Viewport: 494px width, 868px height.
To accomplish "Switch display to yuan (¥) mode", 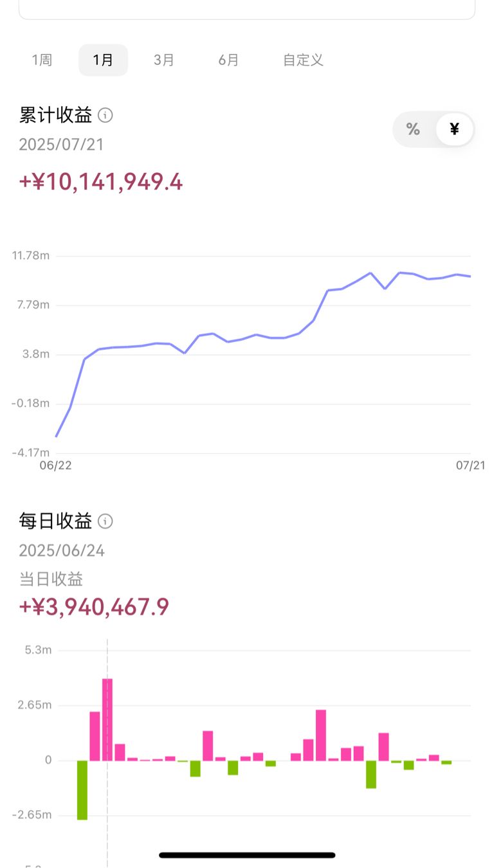I will click(x=454, y=129).
